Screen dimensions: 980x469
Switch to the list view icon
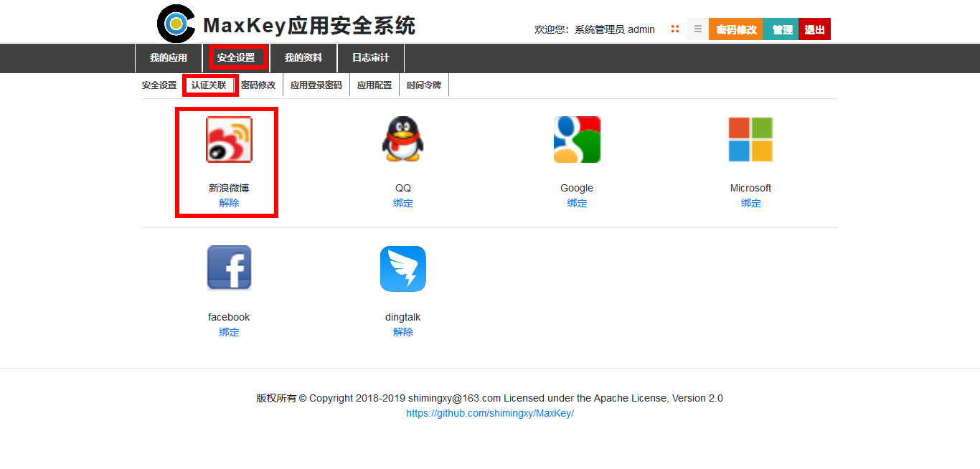[697, 29]
